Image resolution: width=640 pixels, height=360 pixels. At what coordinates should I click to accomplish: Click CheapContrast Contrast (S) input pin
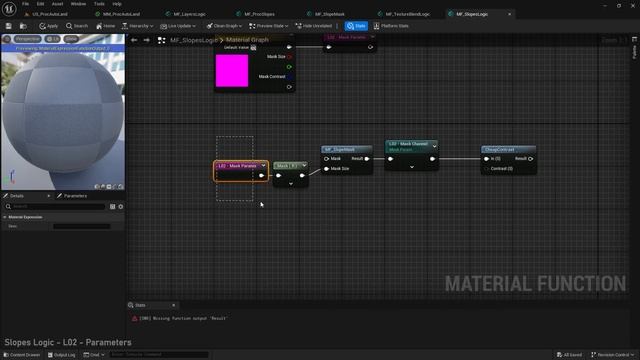(x=487, y=169)
